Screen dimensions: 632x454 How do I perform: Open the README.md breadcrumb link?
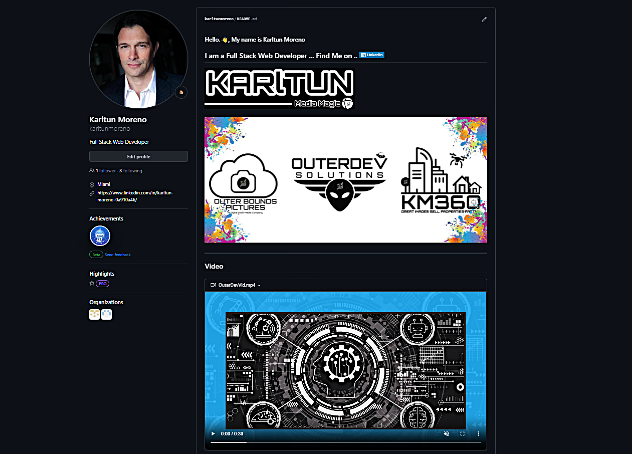coord(247,19)
